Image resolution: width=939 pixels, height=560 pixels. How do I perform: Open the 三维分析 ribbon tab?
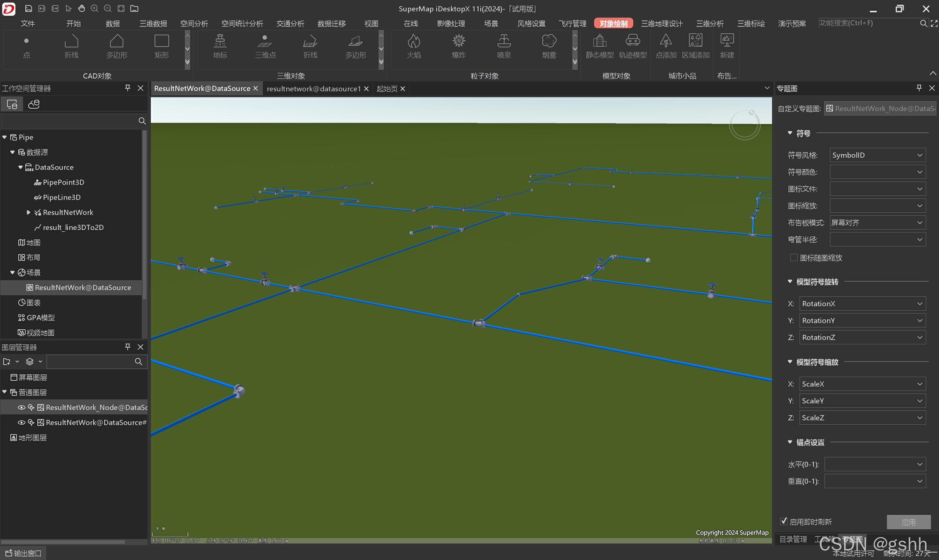click(x=709, y=23)
